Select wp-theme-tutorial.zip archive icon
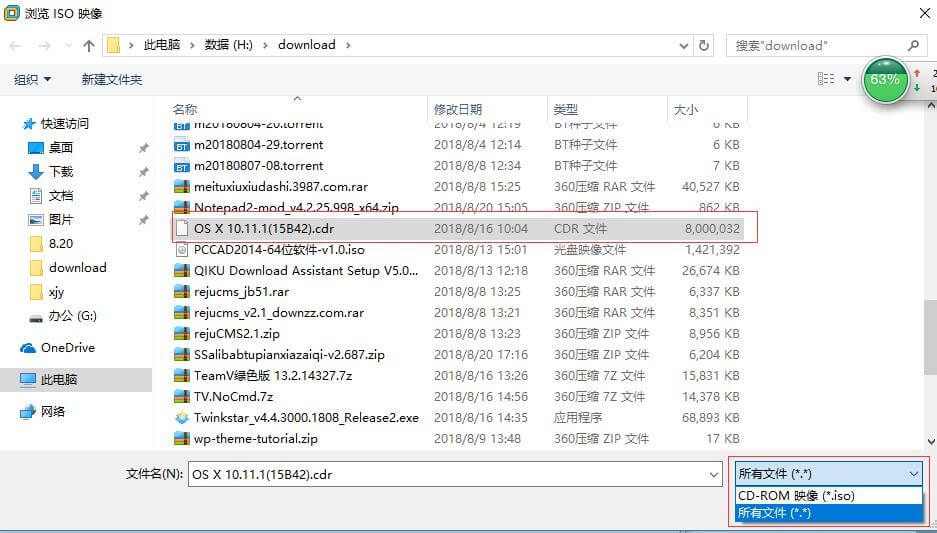Screen dimensions: 937x533 click(x=182, y=439)
